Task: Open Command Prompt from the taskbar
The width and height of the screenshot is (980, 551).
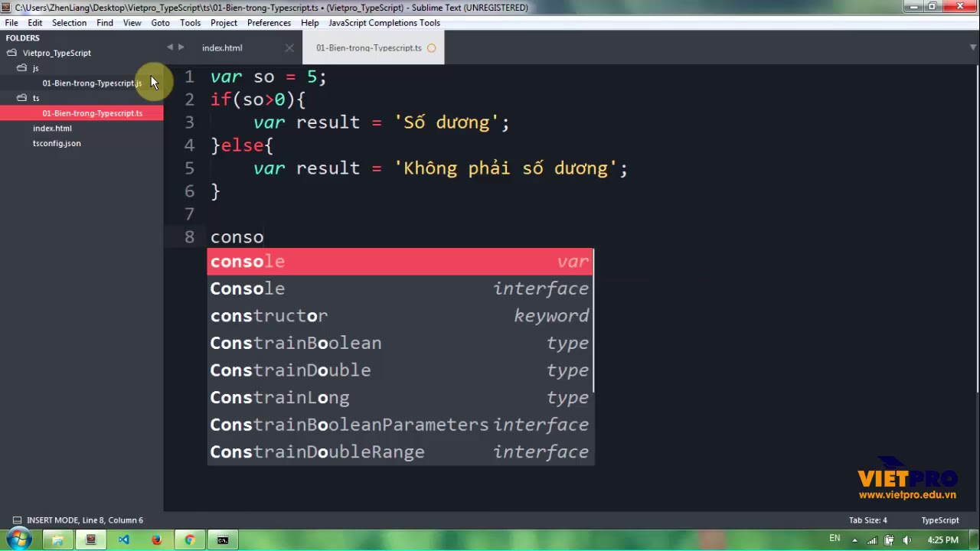Action: tap(223, 540)
